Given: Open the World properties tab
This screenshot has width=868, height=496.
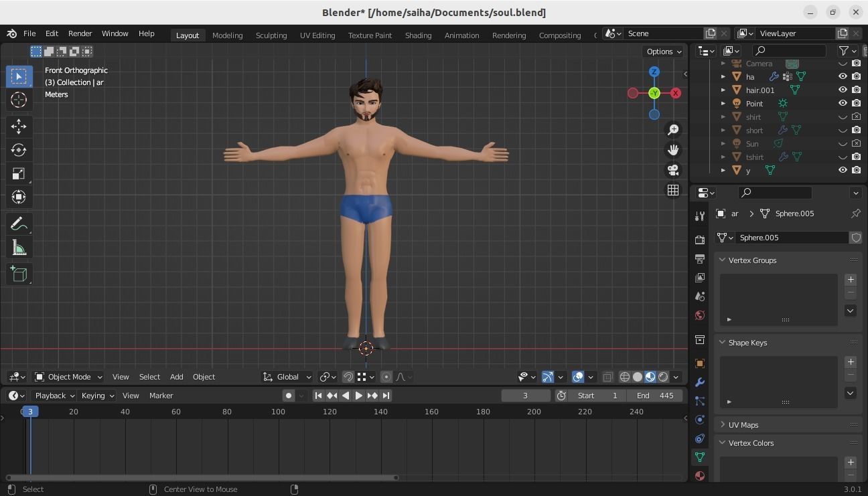Looking at the screenshot, I should pyautogui.click(x=700, y=315).
